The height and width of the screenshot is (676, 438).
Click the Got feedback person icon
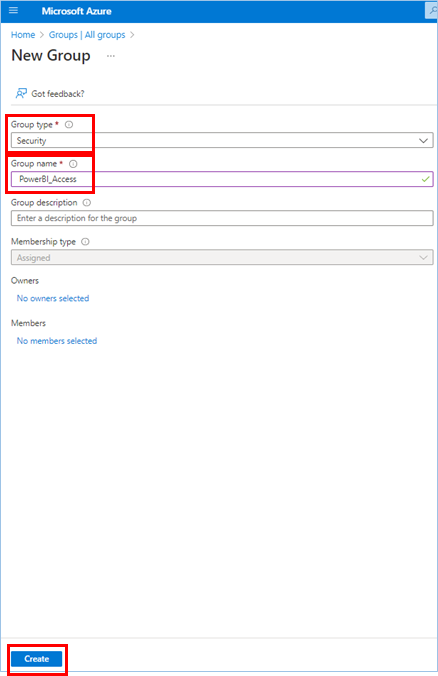tap(21, 94)
